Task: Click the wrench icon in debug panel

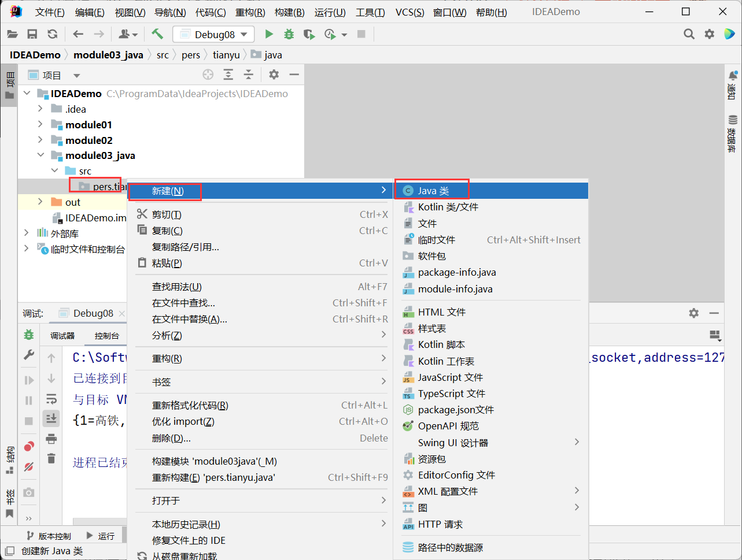Action: (x=28, y=355)
